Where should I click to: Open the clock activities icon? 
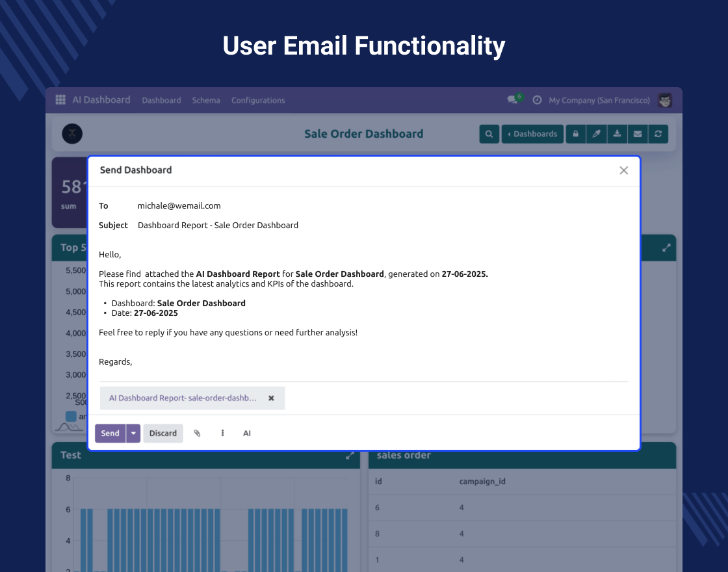pos(537,100)
